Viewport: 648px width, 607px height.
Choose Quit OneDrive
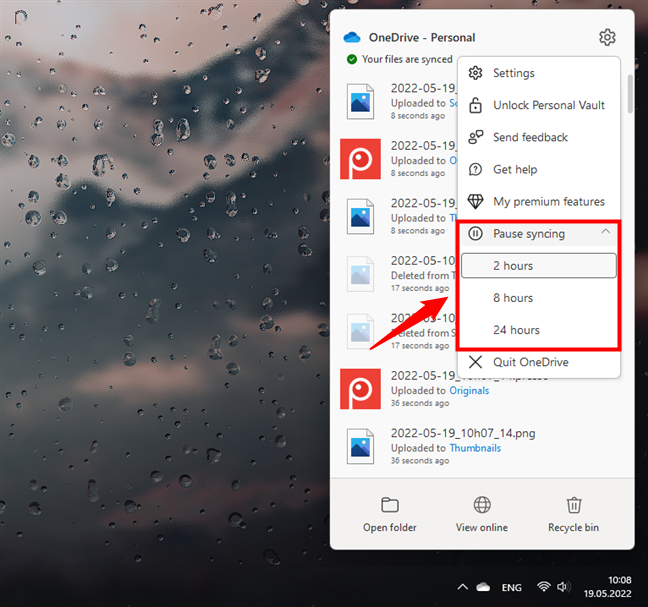[x=539, y=362]
